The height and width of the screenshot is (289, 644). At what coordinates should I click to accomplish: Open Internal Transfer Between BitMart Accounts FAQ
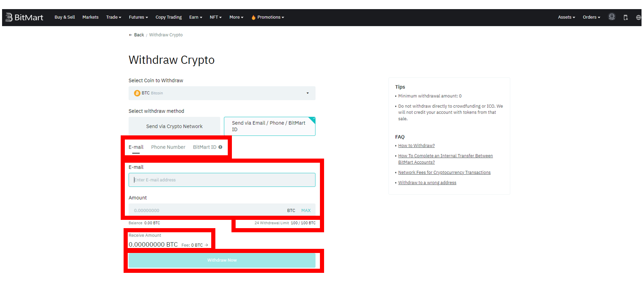(446, 159)
